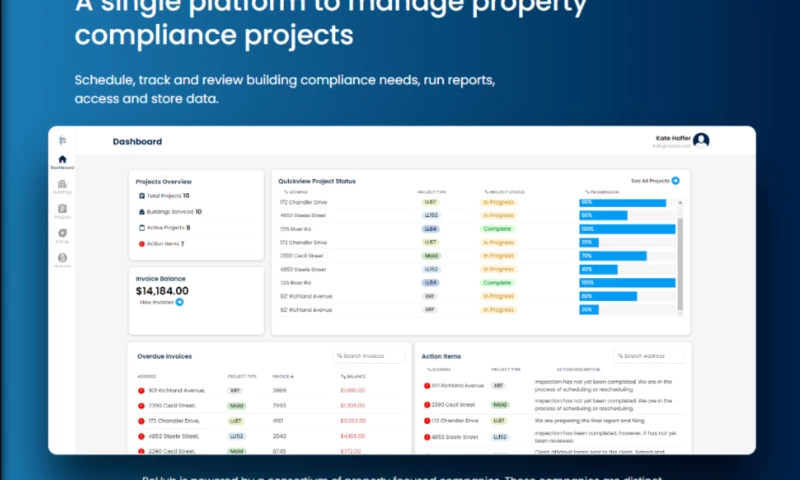800x480 pixels.
Task: Sort Action Items by Address column
Action: tap(439, 369)
